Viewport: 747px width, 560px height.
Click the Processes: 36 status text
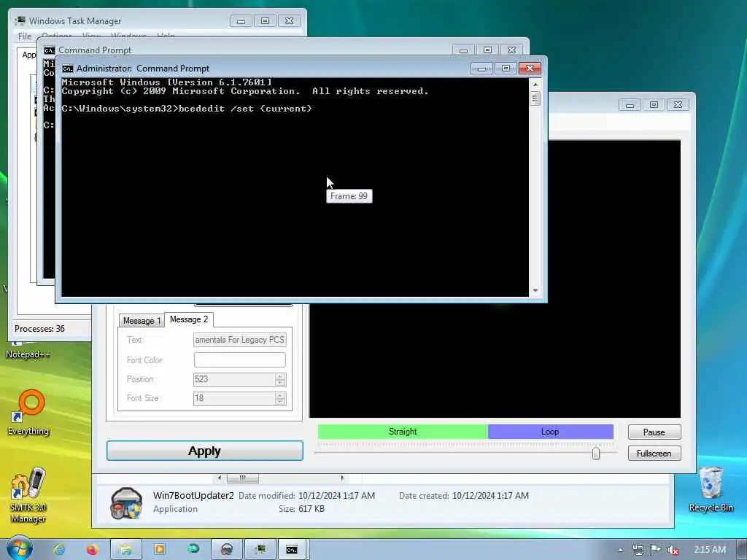point(39,329)
